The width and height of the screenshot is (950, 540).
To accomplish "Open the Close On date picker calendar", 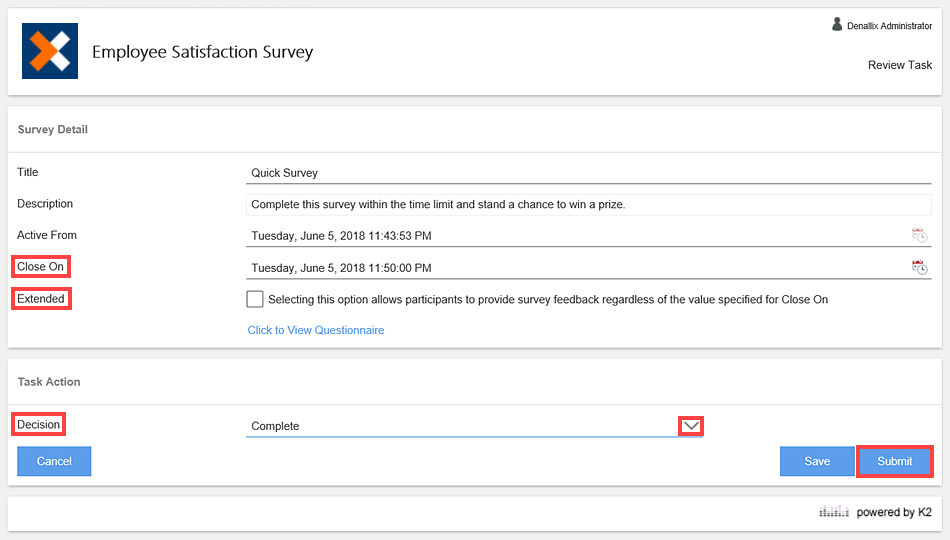I will (x=919, y=267).
